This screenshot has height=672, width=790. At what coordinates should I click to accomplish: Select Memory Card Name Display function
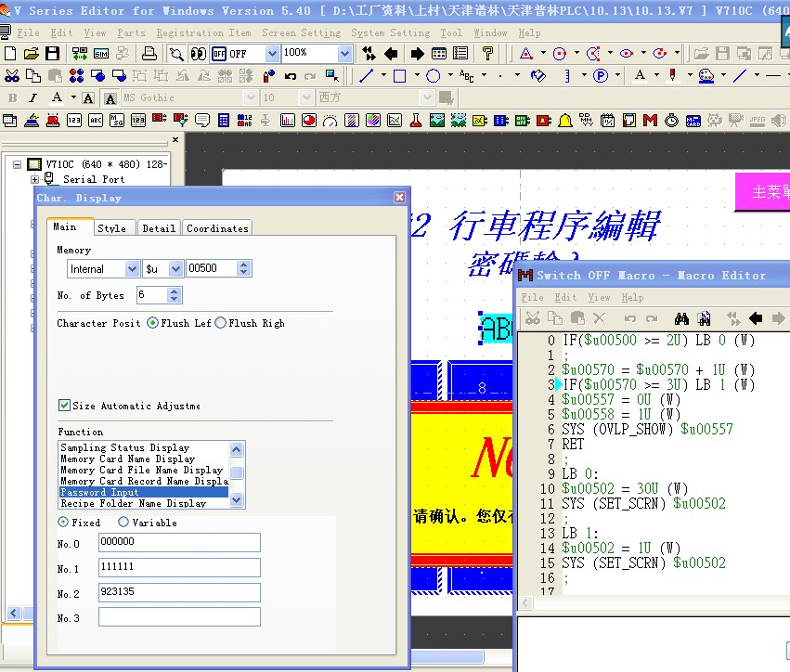(128, 459)
